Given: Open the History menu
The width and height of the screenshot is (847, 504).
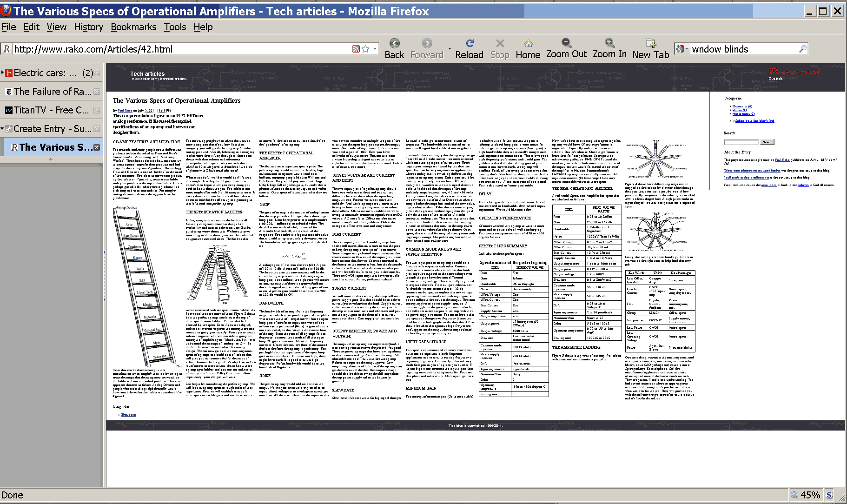Looking at the screenshot, I should 88,27.
